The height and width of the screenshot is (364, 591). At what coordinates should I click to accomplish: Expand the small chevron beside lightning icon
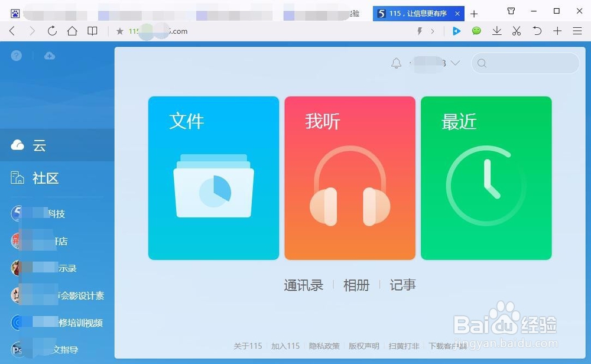coord(433,31)
